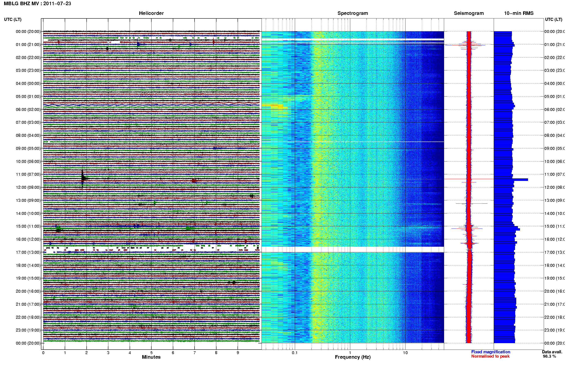This screenshot has width=588, height=368.
Task: Click the white data-gap band near 17:00 in spectrogram
Action: point(353,249)
